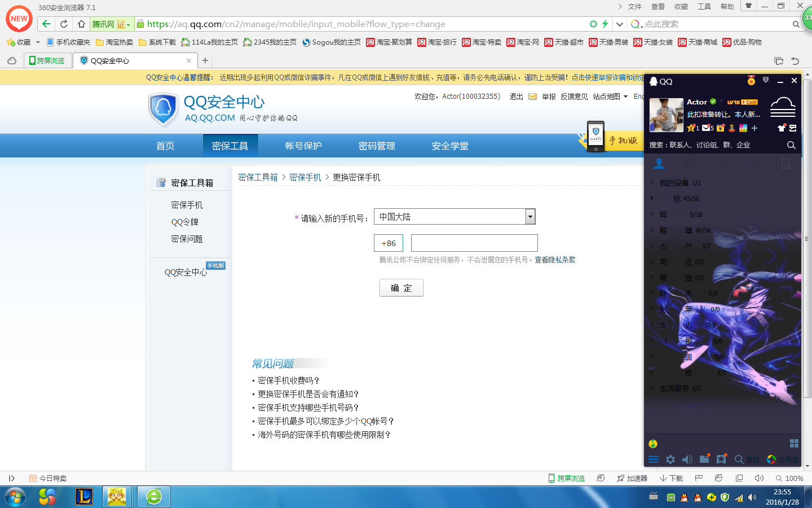Open the 站点地图 dropdown
The height and width of the screenshot is (508, 812).
coord(610,97)
